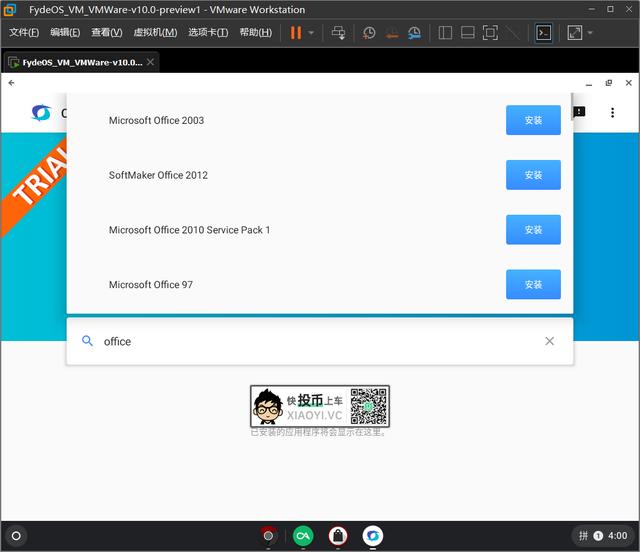
Task: Install Microsoft Office 97
Action: [533, 284]
